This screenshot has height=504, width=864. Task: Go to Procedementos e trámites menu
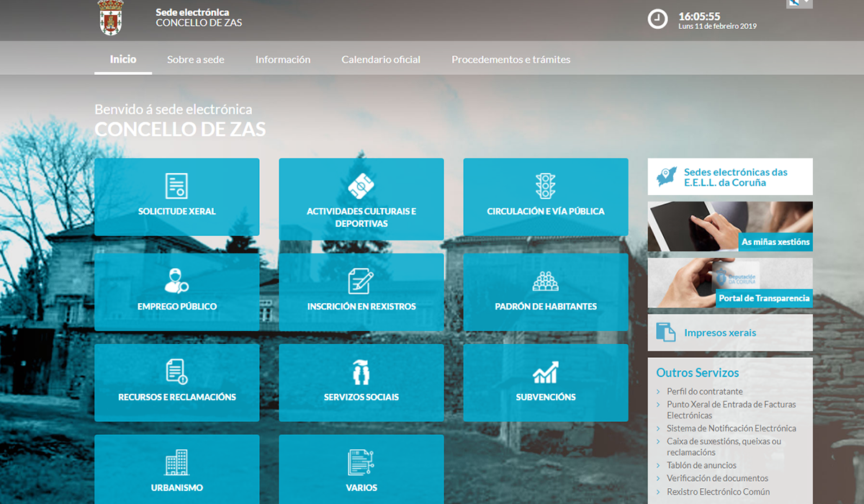510,60
